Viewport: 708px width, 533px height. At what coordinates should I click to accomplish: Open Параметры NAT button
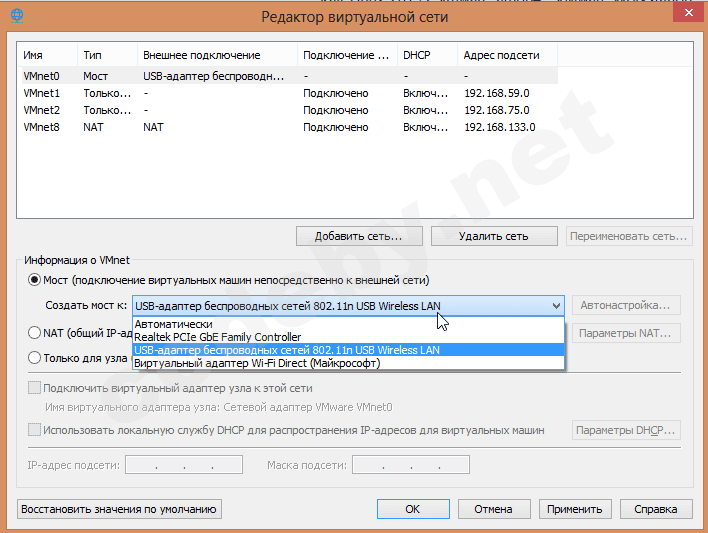tap(626, 333)
